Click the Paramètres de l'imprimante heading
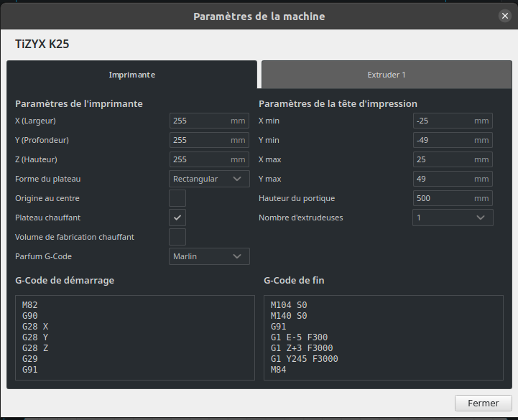This screenshot has width=518, height=420. click(79, 103)
